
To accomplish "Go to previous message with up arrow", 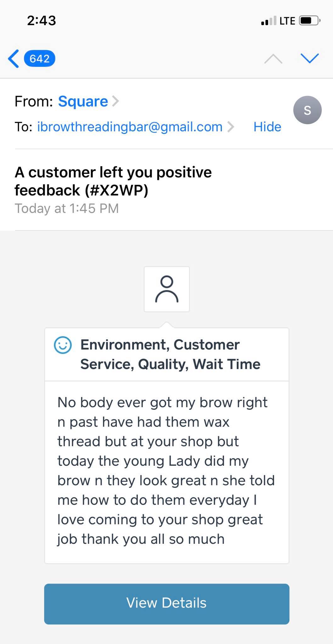I will pos(273,59).
